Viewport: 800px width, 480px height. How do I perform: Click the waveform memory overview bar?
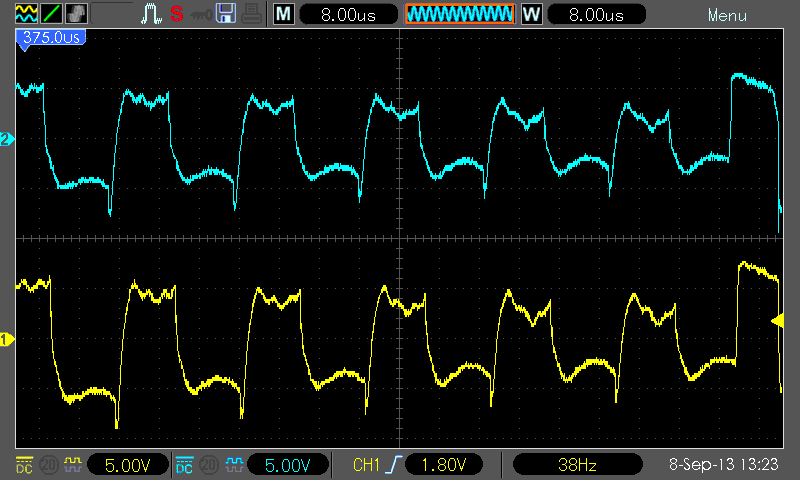click(x=460, y=14)
